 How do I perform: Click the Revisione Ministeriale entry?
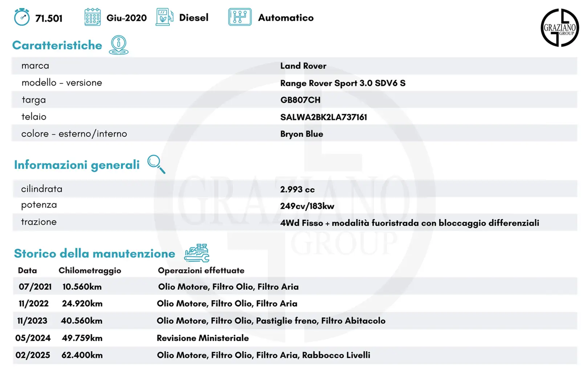click(x=203, y=338)
